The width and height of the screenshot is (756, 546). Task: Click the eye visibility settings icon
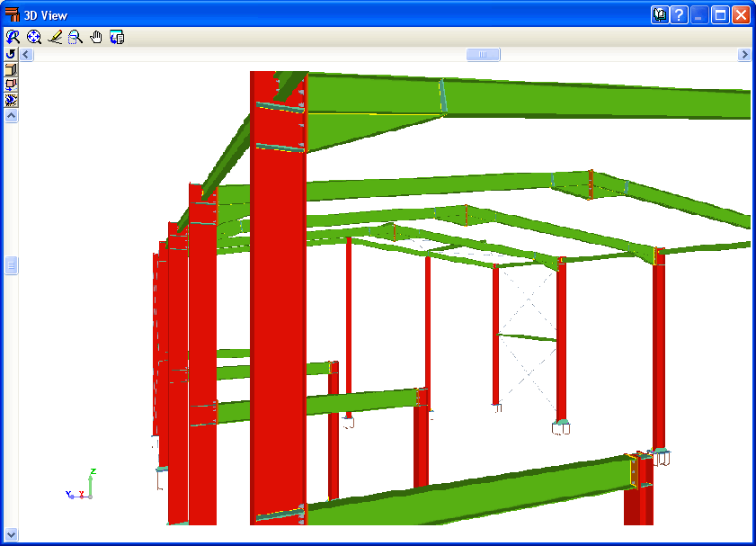[x=11, y=100]
